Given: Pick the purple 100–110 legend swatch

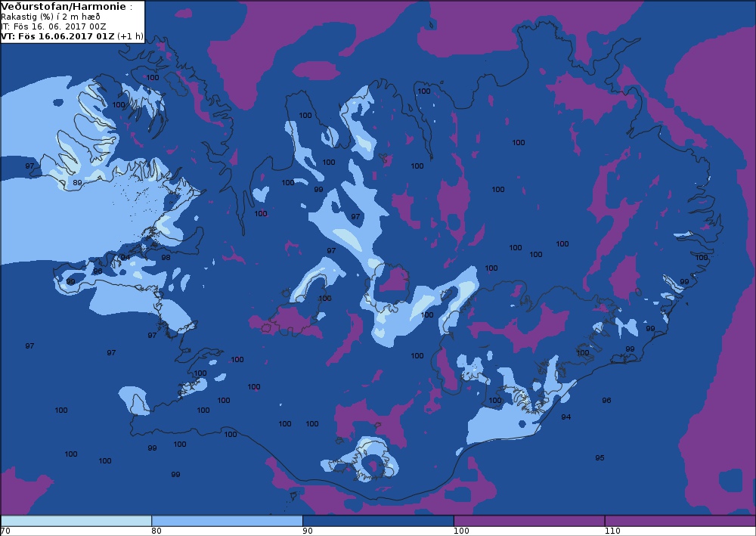Looking at the screenshot, I should click(529, 521).
